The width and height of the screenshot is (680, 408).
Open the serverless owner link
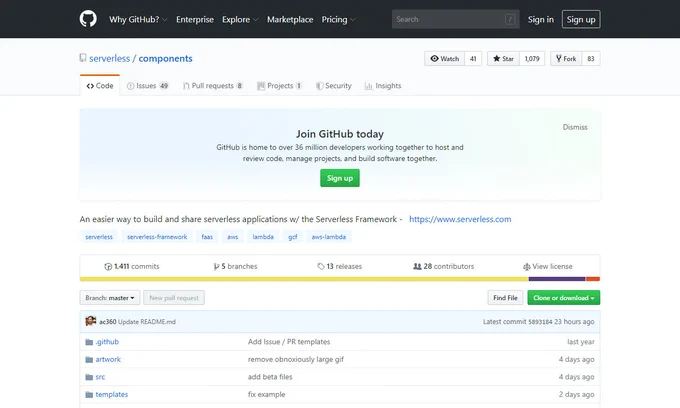110,59
